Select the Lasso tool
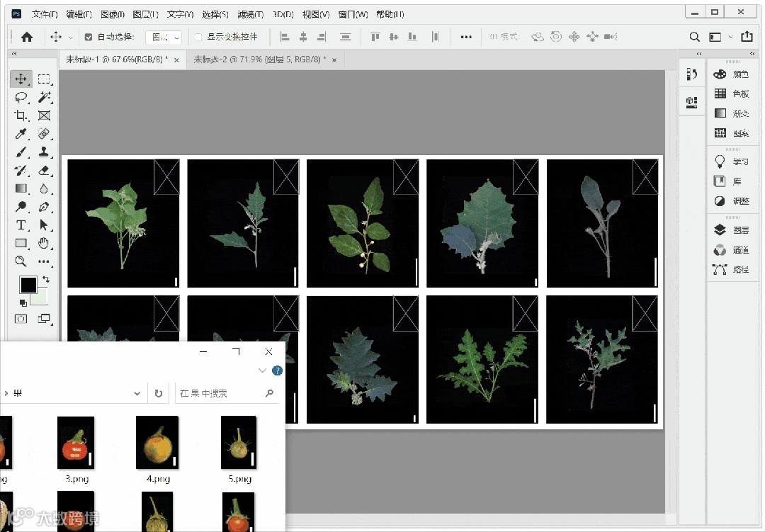 tap(21, 97)
